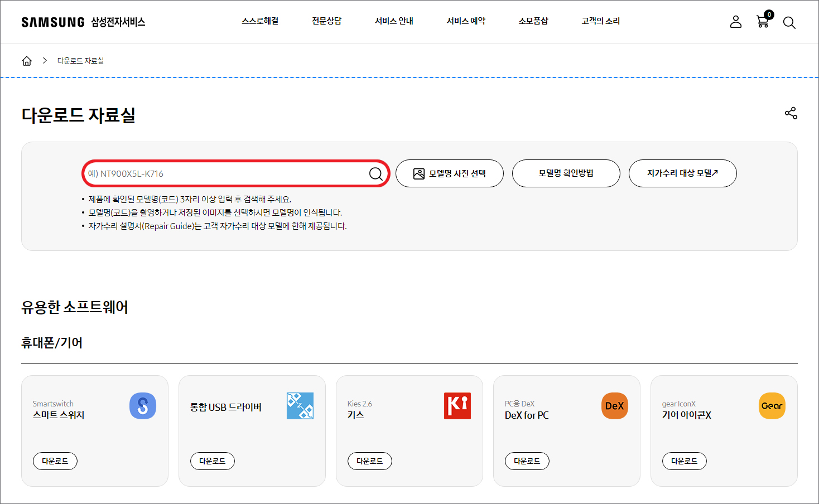Go to home via breadcrumb house icon
This screenshot has height=504, width=819.
(x=27, y=61)
